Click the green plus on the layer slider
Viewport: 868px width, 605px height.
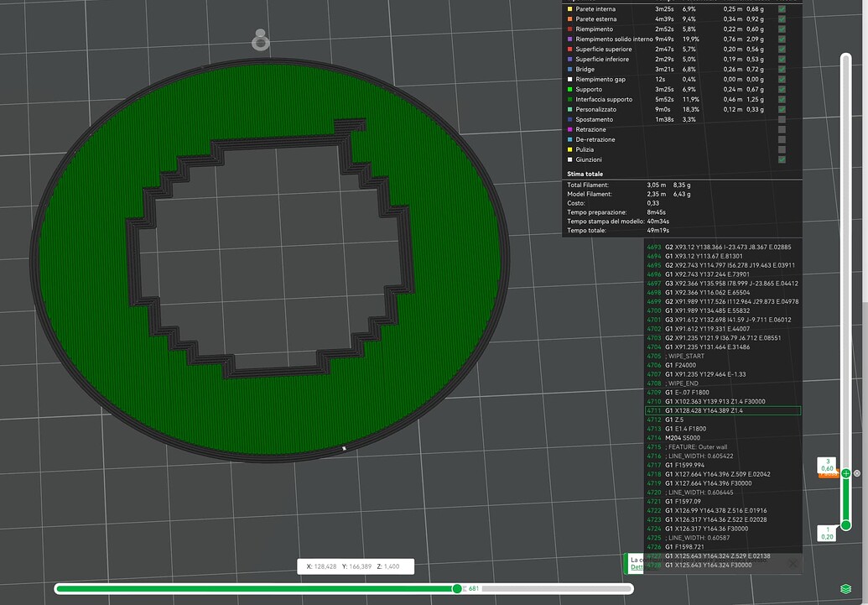tap(846, 473)
